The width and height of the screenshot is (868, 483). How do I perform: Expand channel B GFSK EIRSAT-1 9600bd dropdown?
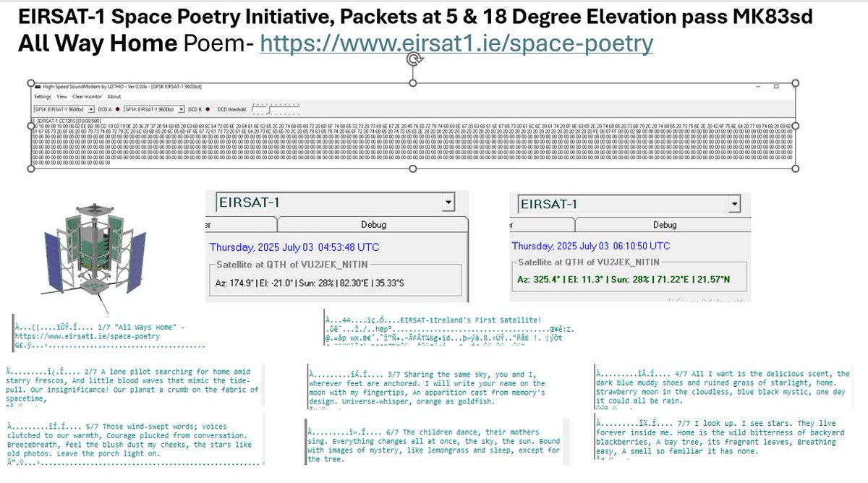182,109
